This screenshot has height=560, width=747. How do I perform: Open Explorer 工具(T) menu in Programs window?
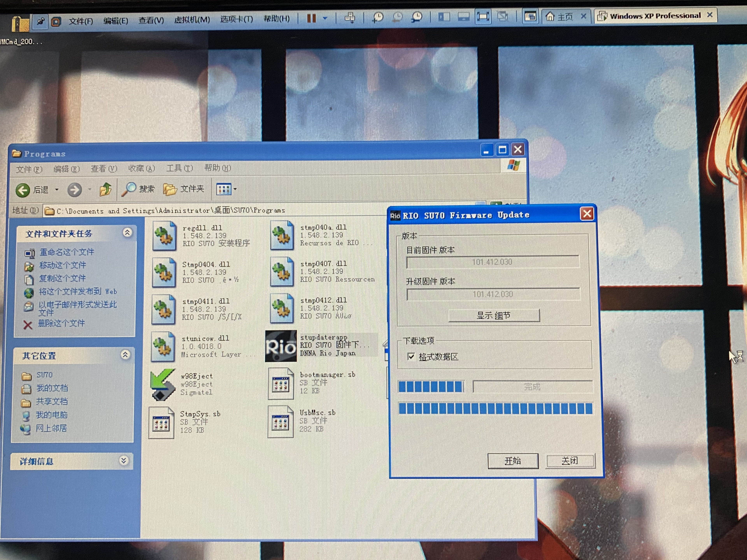click(x=179, y=168)
